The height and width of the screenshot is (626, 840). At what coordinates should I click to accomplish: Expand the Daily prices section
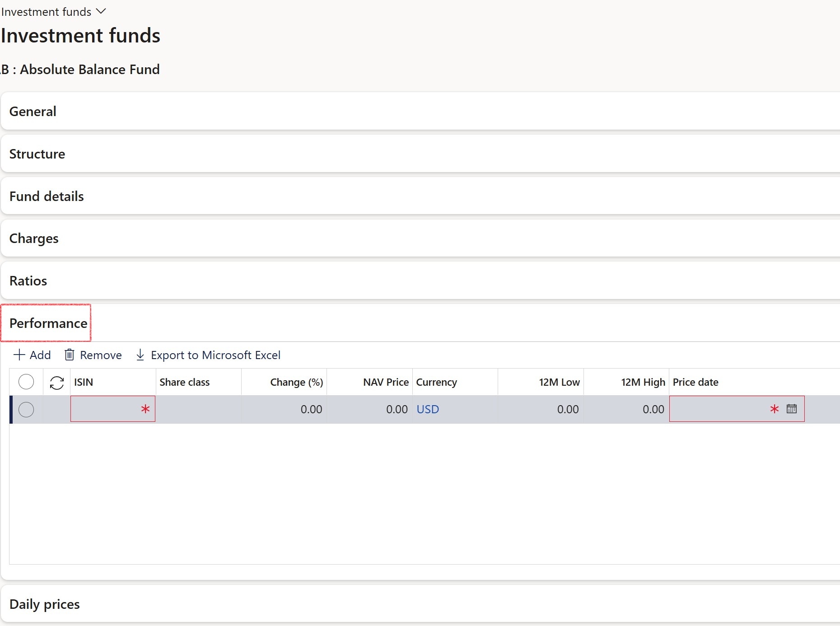click(x=420, y=604)
